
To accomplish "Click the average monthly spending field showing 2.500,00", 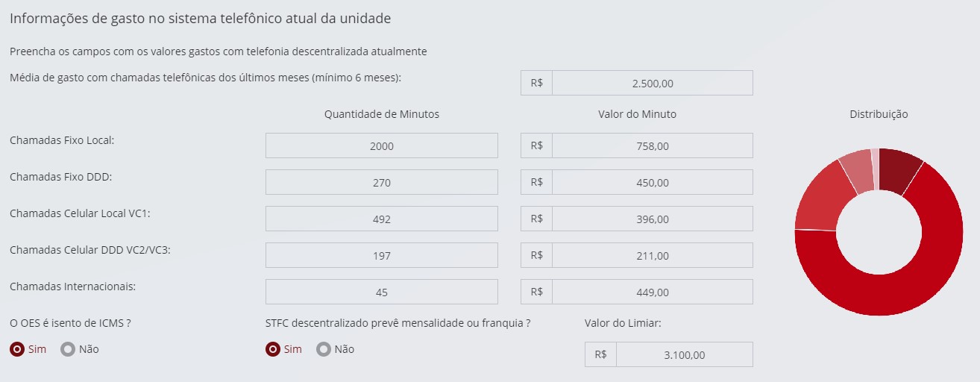I will pyautogui.click(x=652, y=84).
